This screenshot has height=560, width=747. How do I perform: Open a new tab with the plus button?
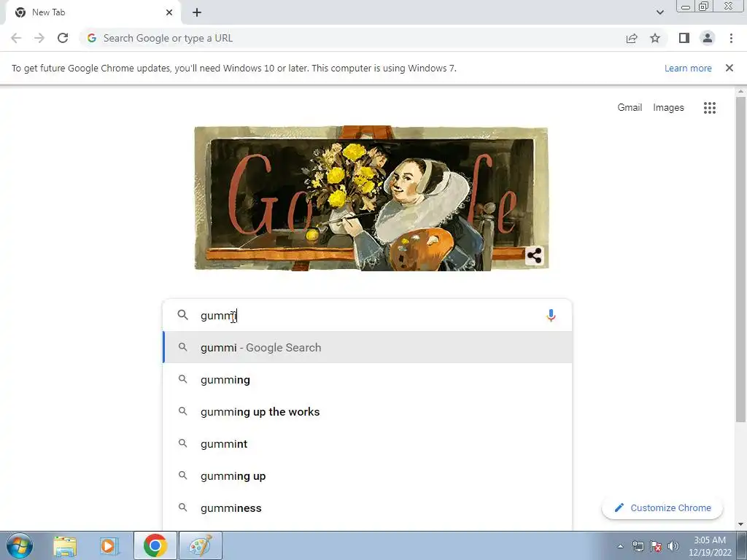[197, 12]
